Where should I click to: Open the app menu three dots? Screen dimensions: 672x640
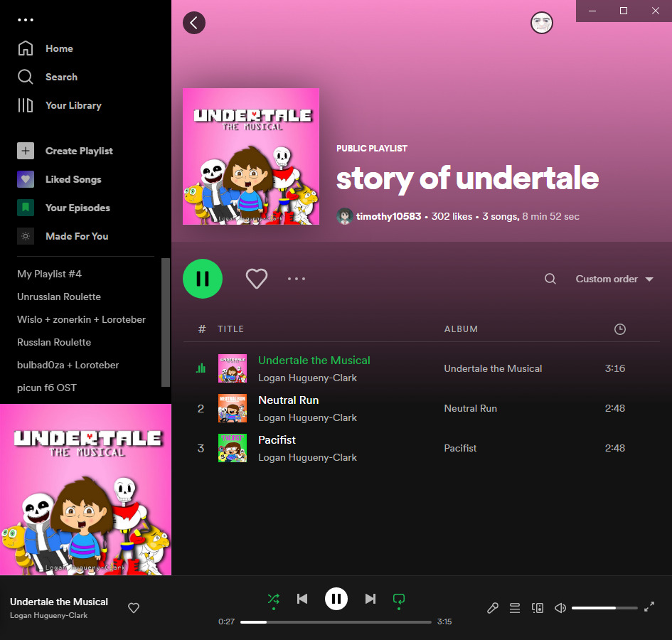[26, 20]
